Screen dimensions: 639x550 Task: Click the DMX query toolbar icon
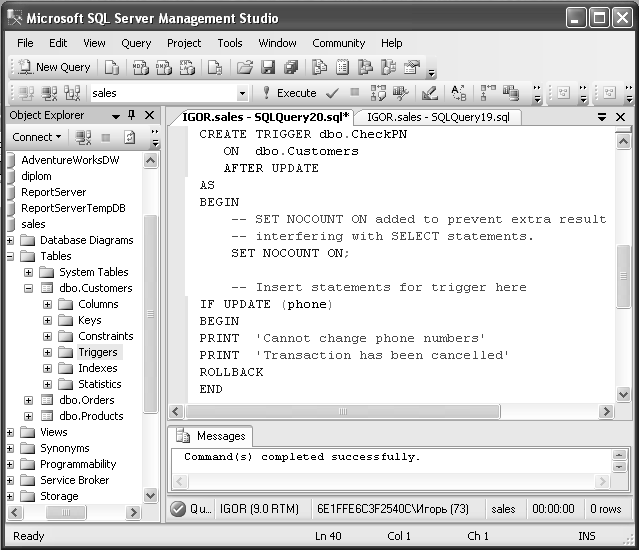[x=164, y=67]
